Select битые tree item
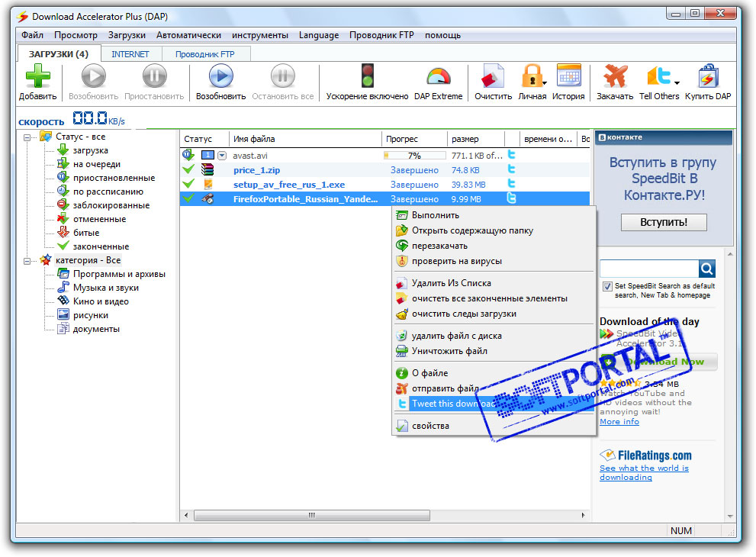Screen dimensions: 756x557 point(85,233)
